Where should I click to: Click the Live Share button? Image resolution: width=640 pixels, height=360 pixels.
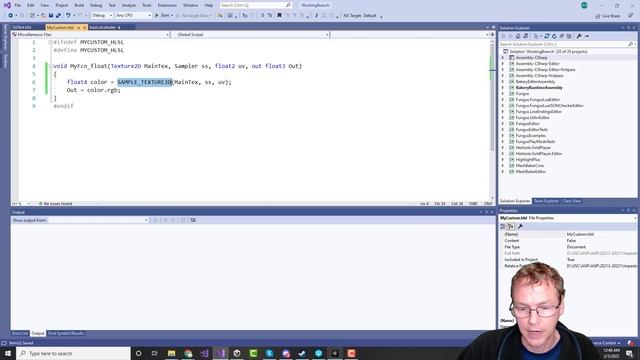click(x=608, y=16)
